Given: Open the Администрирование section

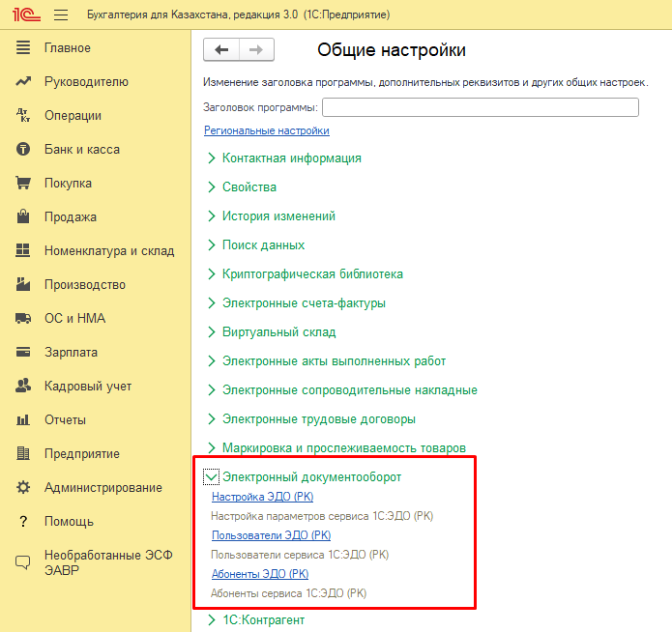Looking at the screenshot, I should (103, 487).
